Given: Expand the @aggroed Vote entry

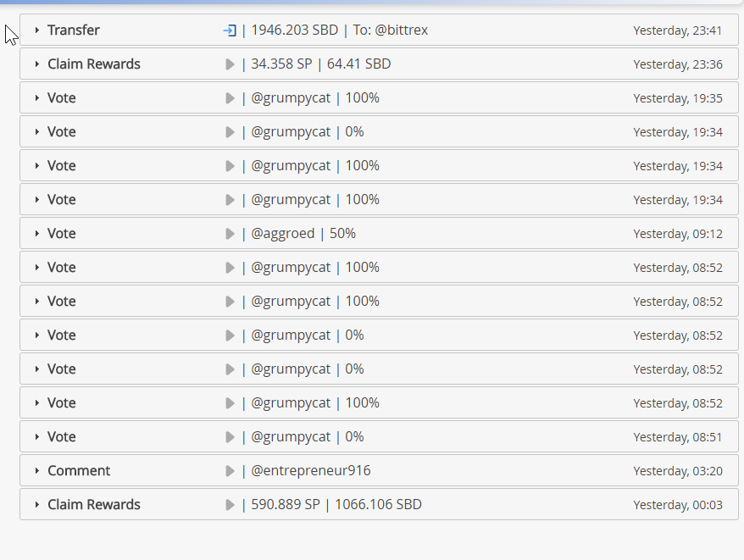Looking at the screenshot, I should click(37, 234).
